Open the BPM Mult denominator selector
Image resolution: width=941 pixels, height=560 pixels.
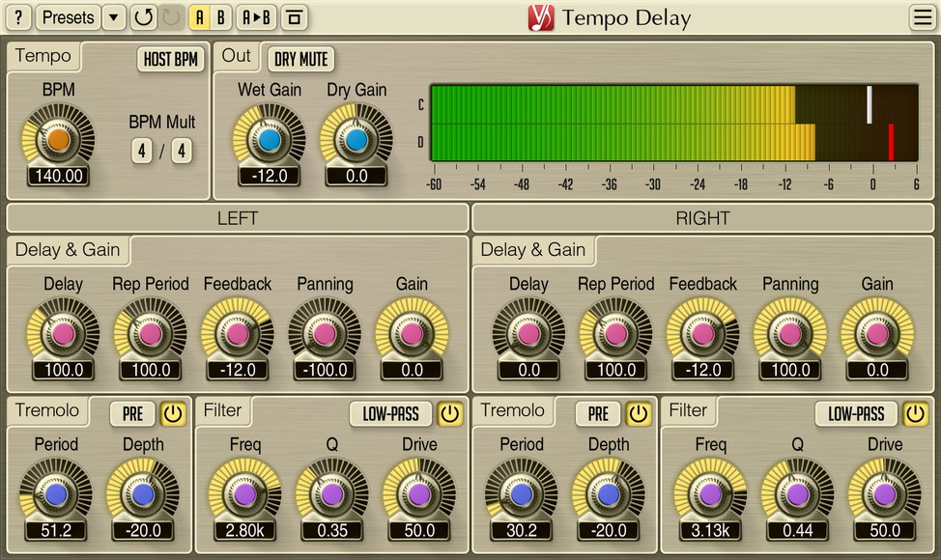click(182, 151)
